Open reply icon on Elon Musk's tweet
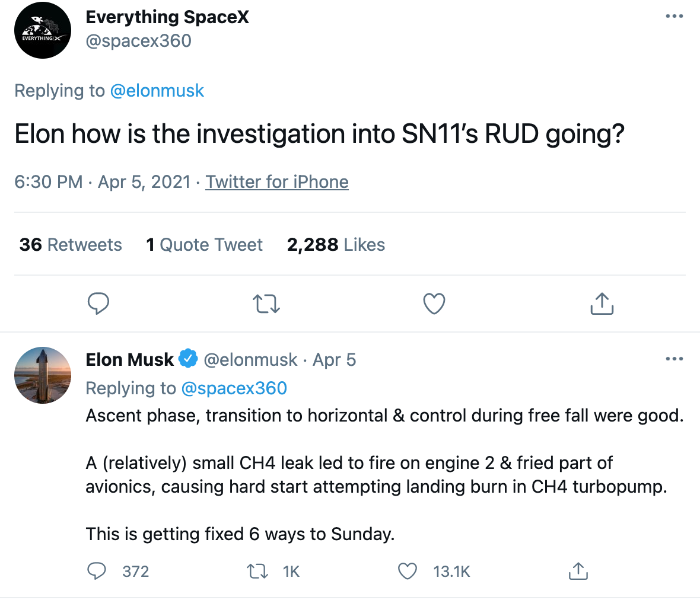Screen dimensions: 700x600 (x=97, y=571)
